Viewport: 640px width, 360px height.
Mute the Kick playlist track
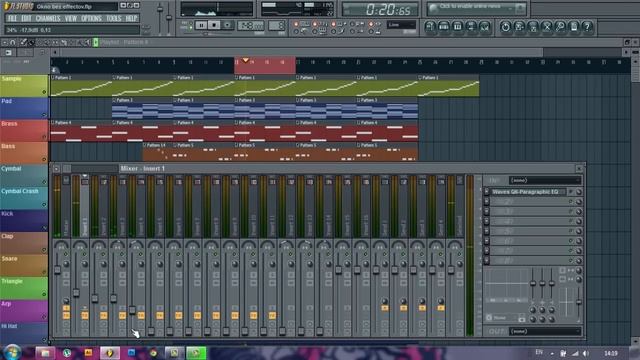[x=44, y=227]
